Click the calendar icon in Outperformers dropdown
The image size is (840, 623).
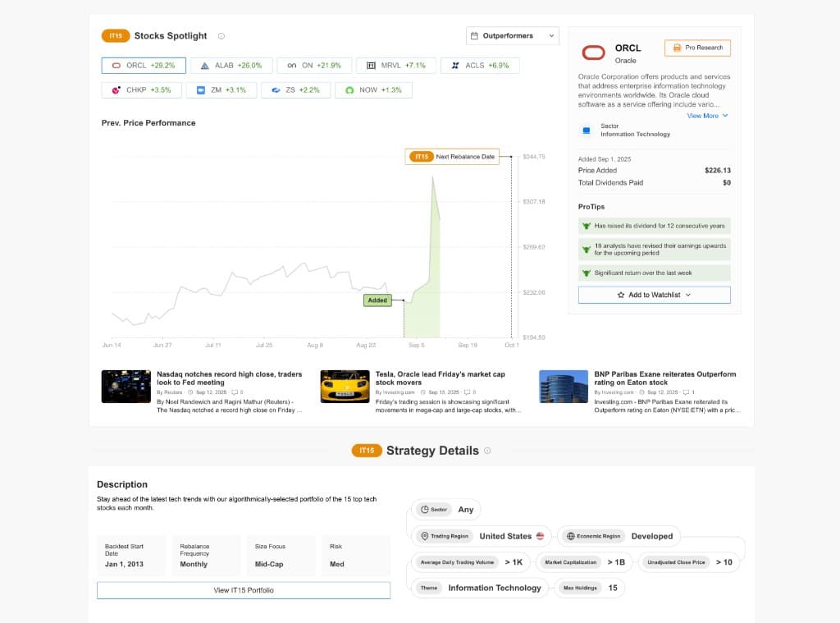(x=474, y=36)
